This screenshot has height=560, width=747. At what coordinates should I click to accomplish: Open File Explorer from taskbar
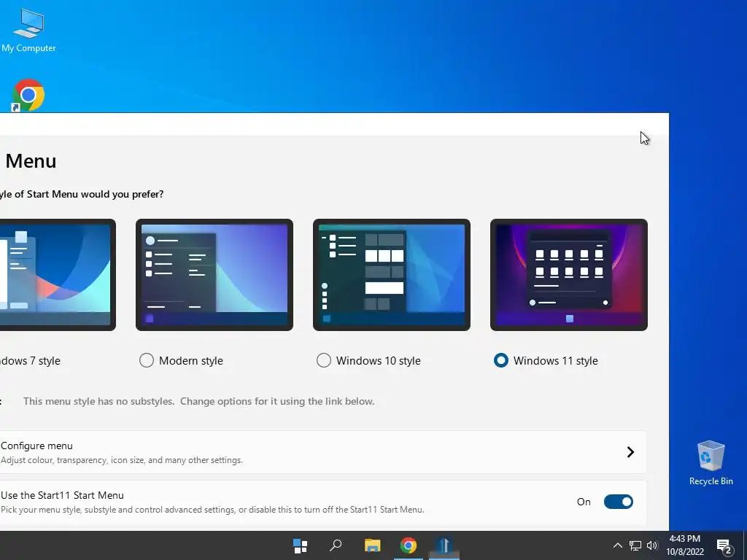click(x=373, y=545)
